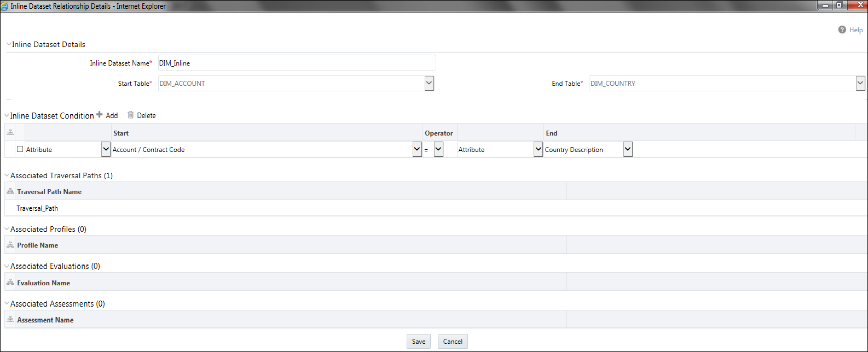Click the grid icon in the condition header
Image resolution: width=868 pixels, height=352 pixels.
[x=10, y=133]
